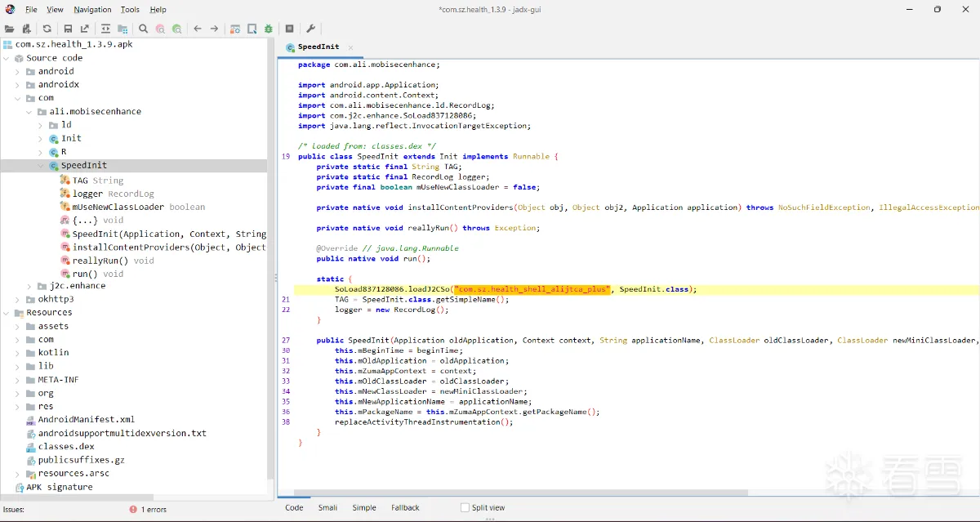Expand the ld package node

(x=41, y=125)
